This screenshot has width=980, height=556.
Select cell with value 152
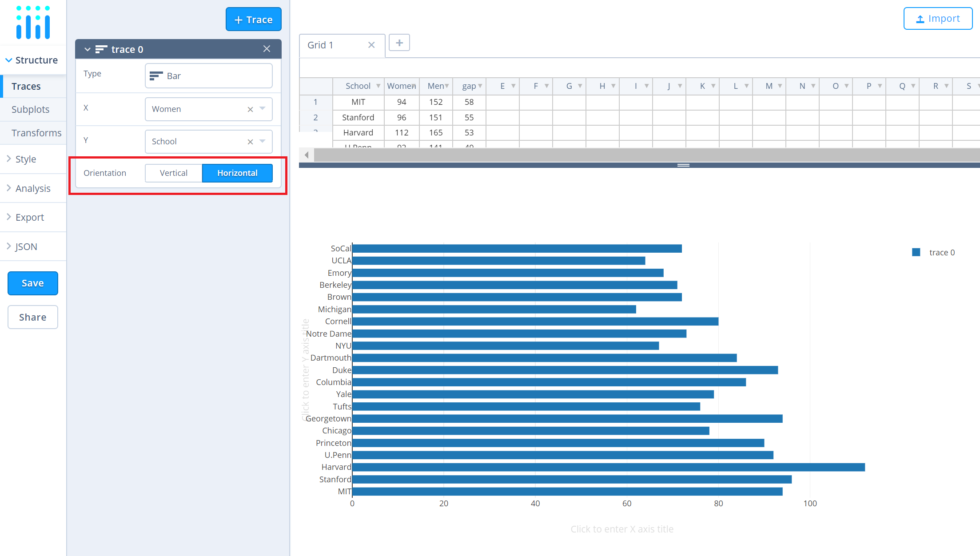(x=436, y=102)
